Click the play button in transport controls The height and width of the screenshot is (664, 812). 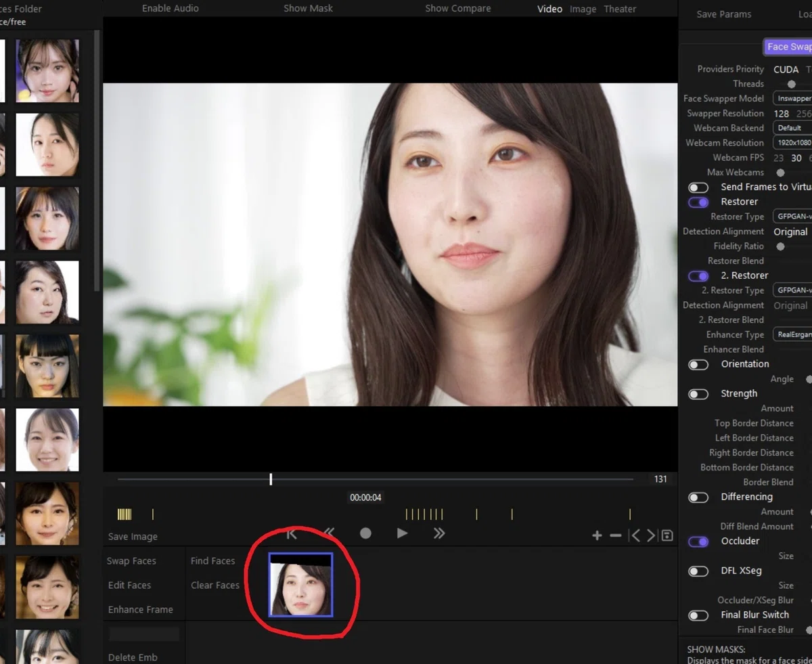click(x=402, y=533)
